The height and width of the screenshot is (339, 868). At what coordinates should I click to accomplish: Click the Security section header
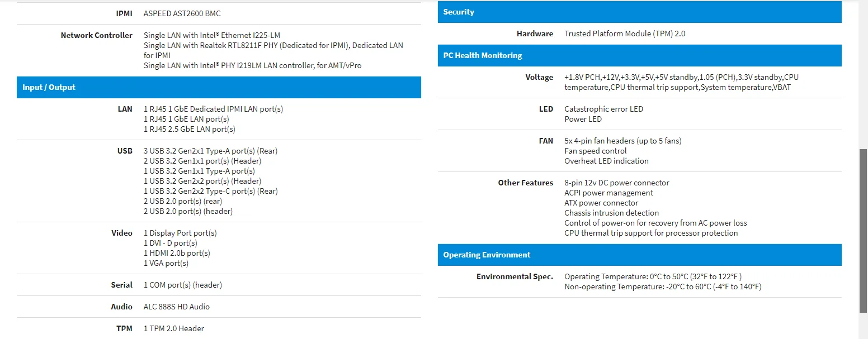(x=640, y=12)
